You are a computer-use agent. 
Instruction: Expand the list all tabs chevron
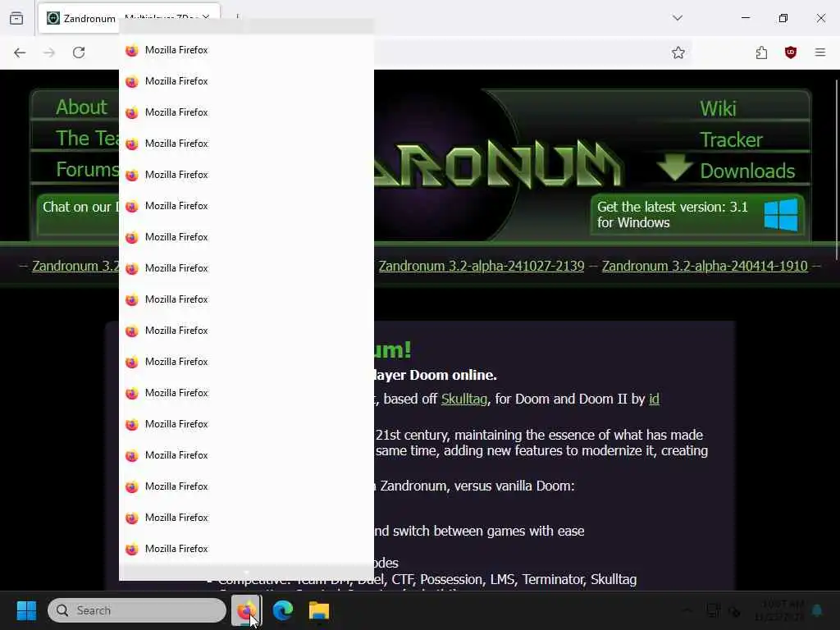(x=678, y=18)
